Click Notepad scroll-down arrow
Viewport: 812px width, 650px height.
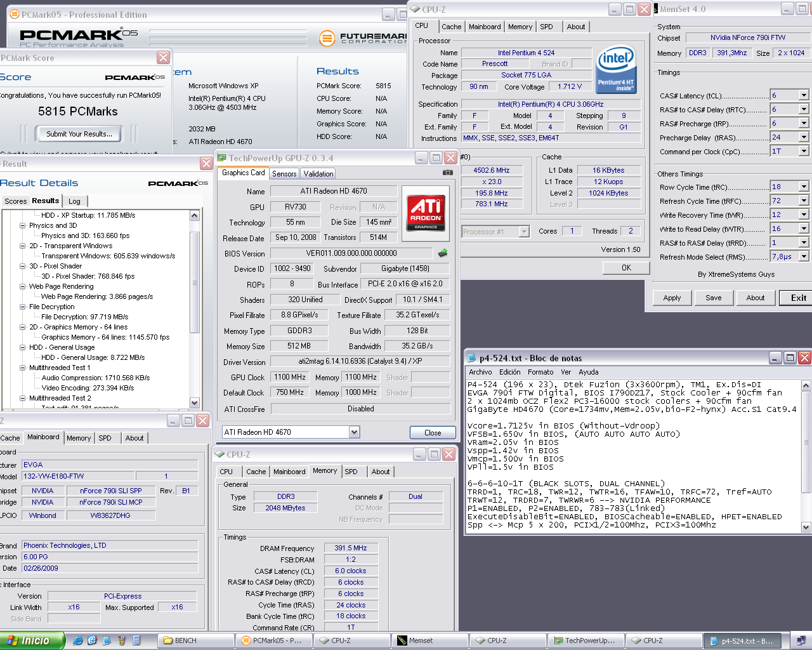click(x=806, y=527)
